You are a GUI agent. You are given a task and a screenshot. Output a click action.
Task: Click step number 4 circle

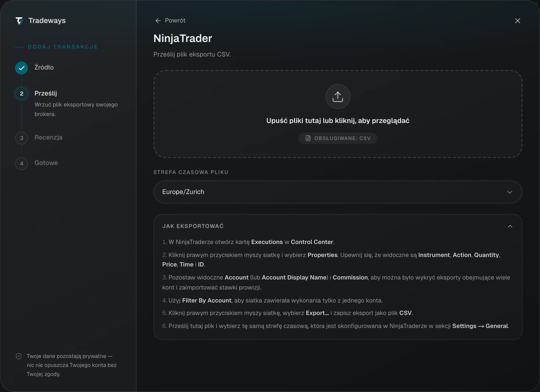(x=22, y=164)
